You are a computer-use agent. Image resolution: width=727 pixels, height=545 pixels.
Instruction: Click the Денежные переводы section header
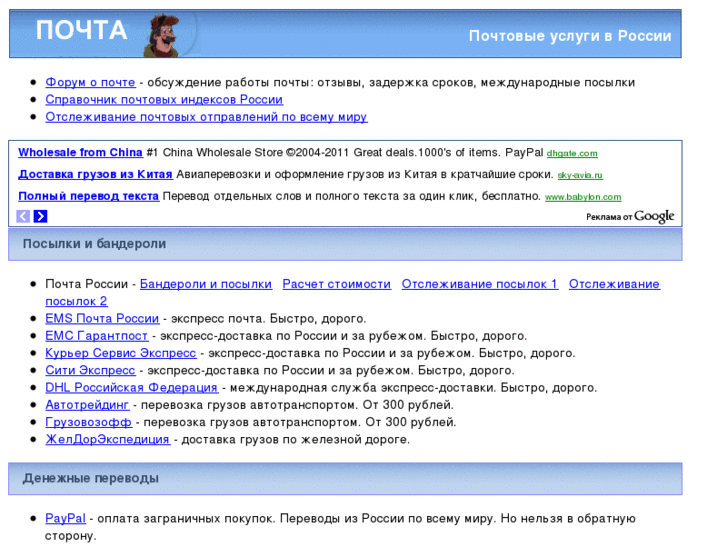[345, 479]
